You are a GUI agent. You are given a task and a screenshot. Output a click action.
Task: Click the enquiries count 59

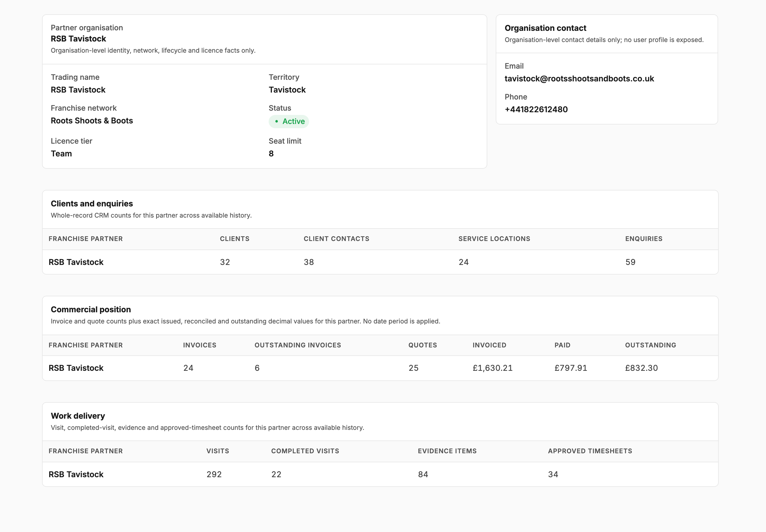[x=630, y=262]
